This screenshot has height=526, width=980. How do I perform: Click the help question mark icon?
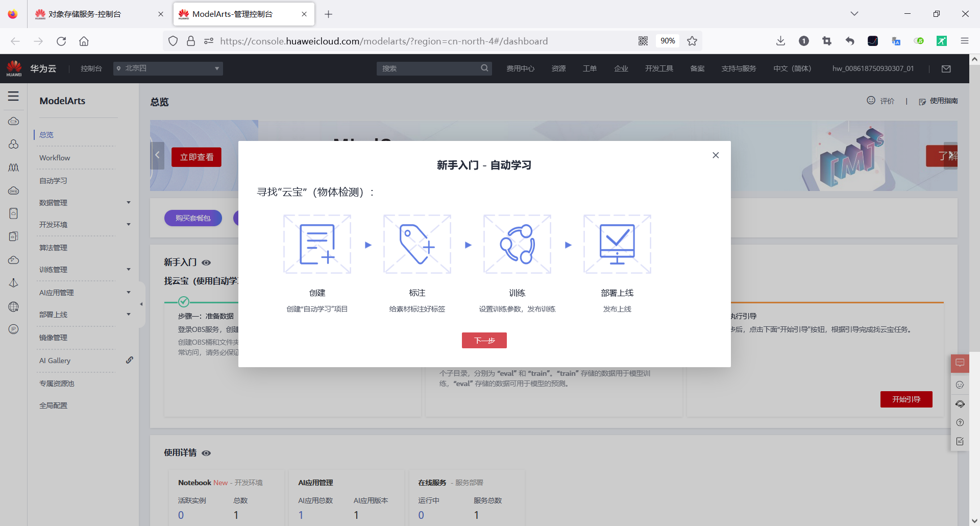[x=960, y=422]
